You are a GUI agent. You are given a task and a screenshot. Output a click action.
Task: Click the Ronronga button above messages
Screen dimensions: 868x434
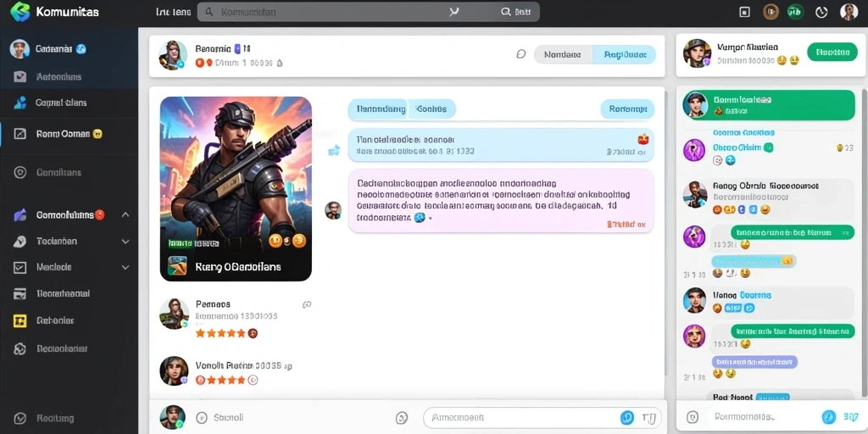click(x=628, y=109)
